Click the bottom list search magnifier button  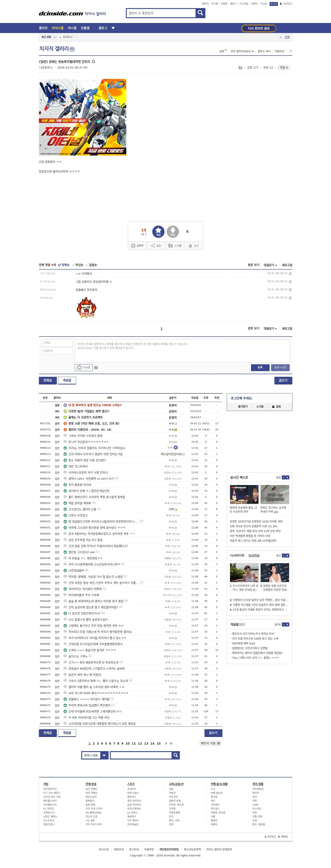tap(176, 756)
